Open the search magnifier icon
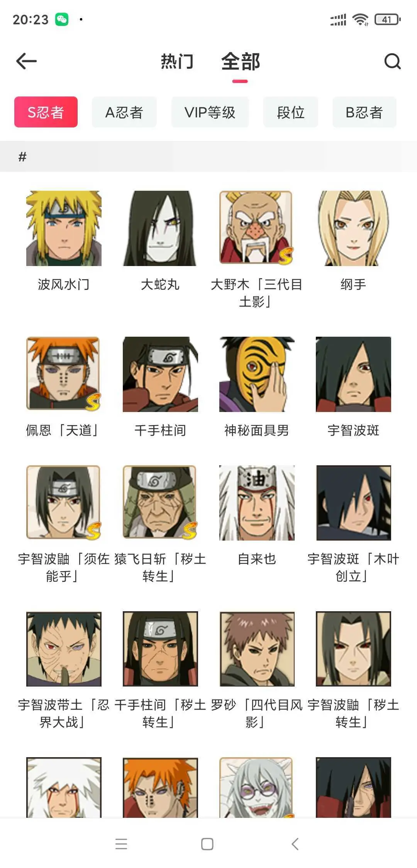 (392, 61)
